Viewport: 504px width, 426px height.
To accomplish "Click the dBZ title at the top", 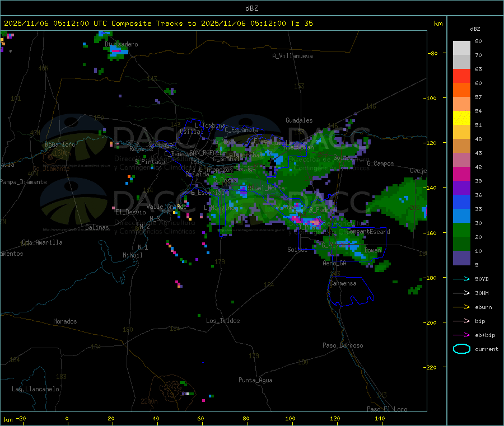I will (x=251, y=8).
